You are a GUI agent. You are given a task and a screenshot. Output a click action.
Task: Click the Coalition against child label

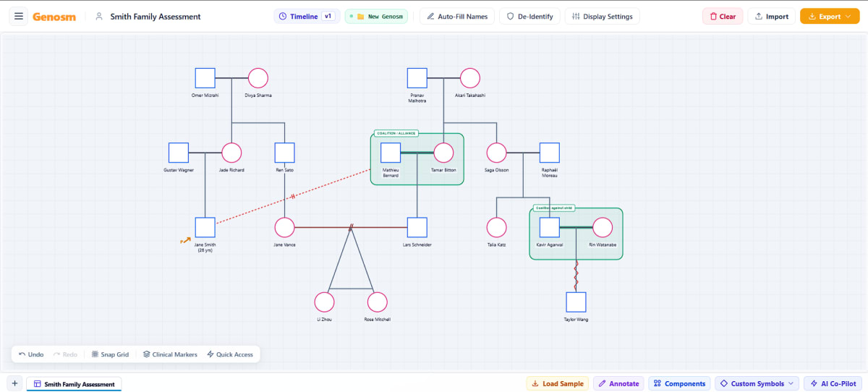(553, 208)
